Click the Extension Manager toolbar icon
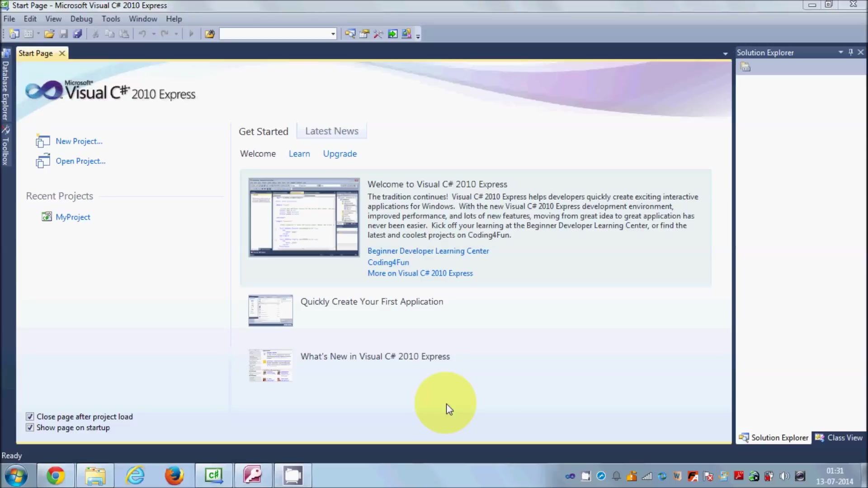 click(406, 34)
